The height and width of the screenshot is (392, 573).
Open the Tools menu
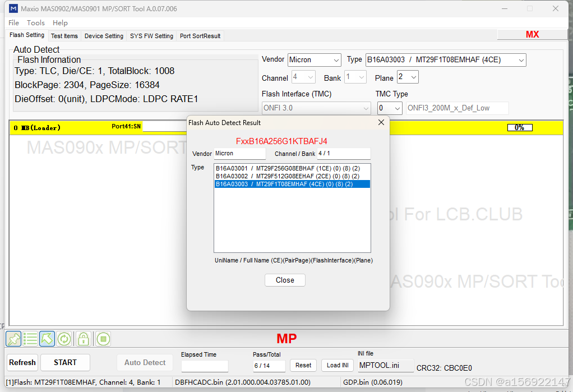click(x=35, y=22)
